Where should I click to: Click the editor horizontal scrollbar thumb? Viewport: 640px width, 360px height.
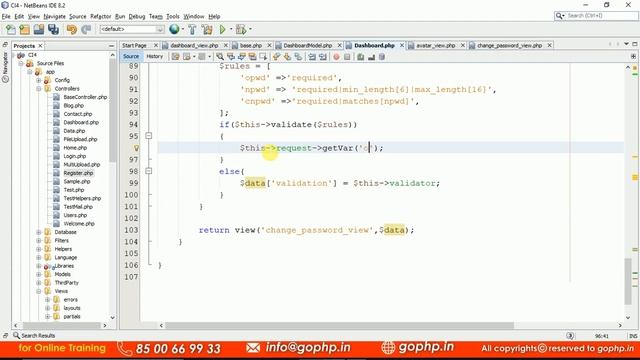(340, 325)
